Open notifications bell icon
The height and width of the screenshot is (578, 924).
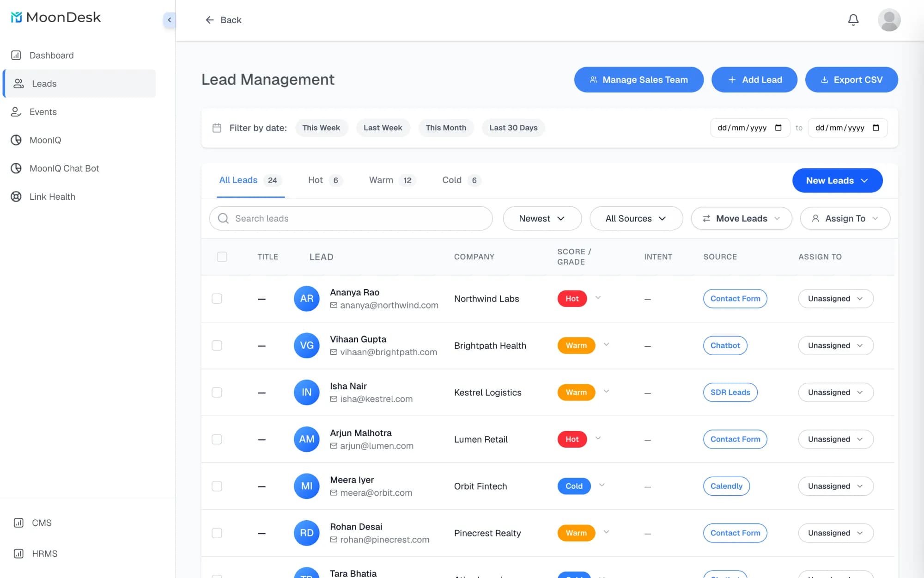tap(853, 20)
